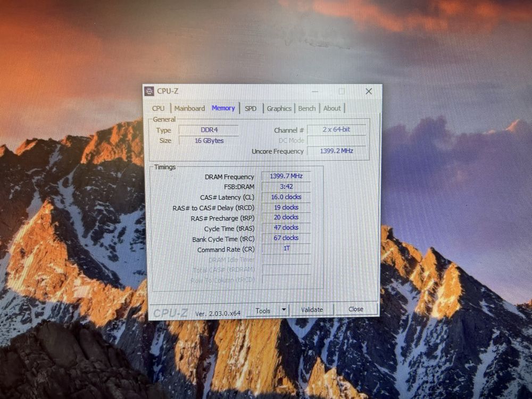
Task: Click the tRAS value 47 clocks
Action: (x=286, y=228)
